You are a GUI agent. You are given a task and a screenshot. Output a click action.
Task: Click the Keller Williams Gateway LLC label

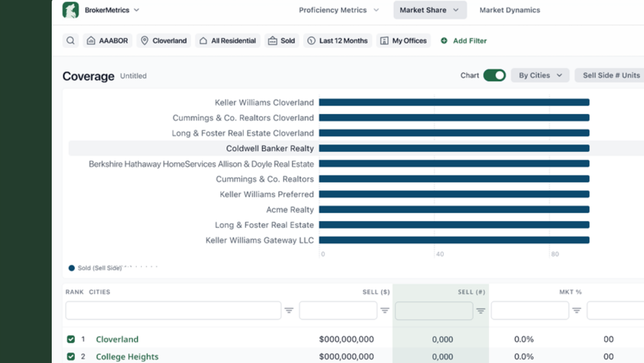click(259, 240)
